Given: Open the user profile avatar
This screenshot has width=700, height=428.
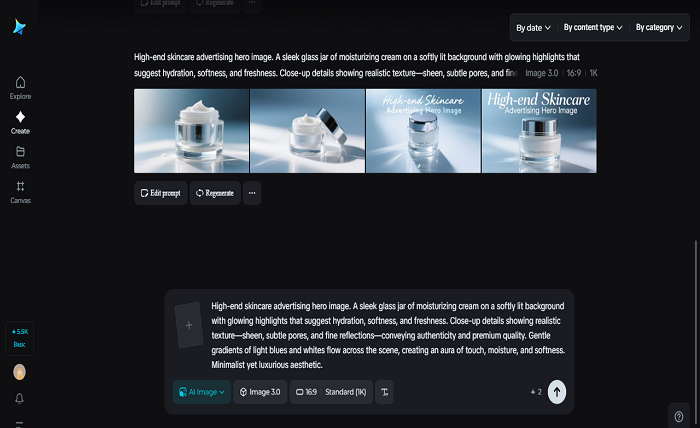Looking at the screenshot, I should (19, 372).
